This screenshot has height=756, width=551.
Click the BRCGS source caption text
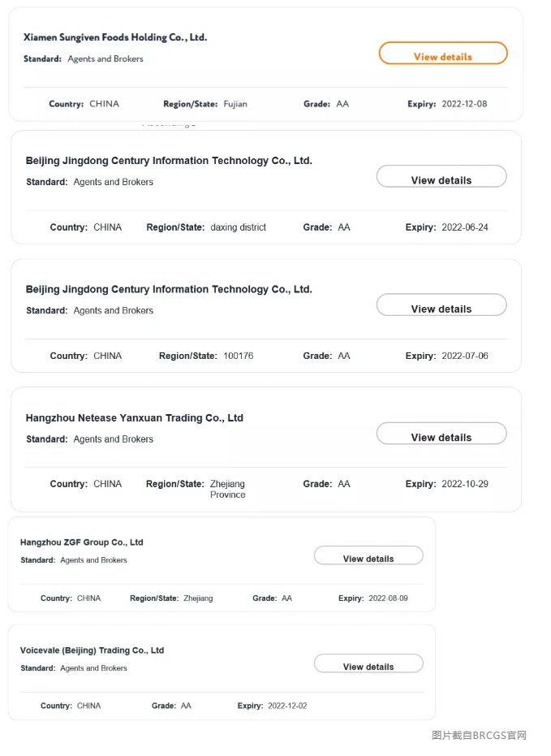point(479,736)
